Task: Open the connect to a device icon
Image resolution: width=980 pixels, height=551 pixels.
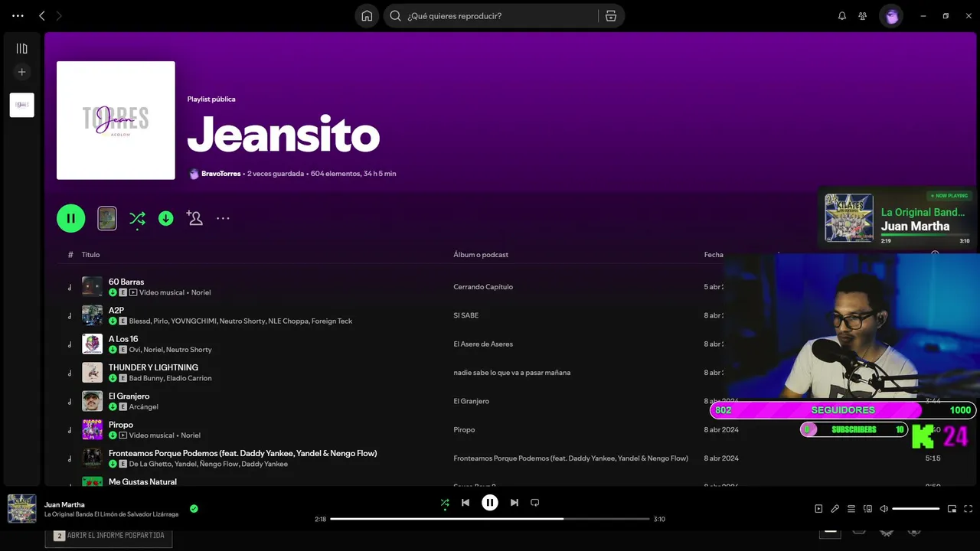Action: pyautogui.click(x=867, y=509)
